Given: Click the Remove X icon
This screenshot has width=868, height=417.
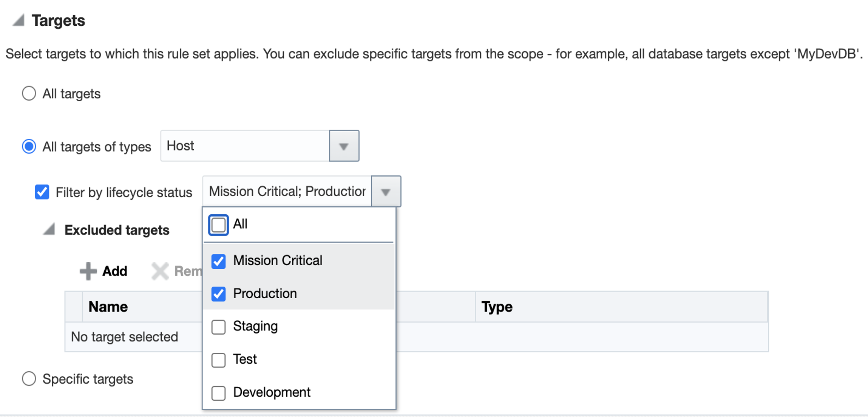Looking at the screenshot, I should click(160, 271).
